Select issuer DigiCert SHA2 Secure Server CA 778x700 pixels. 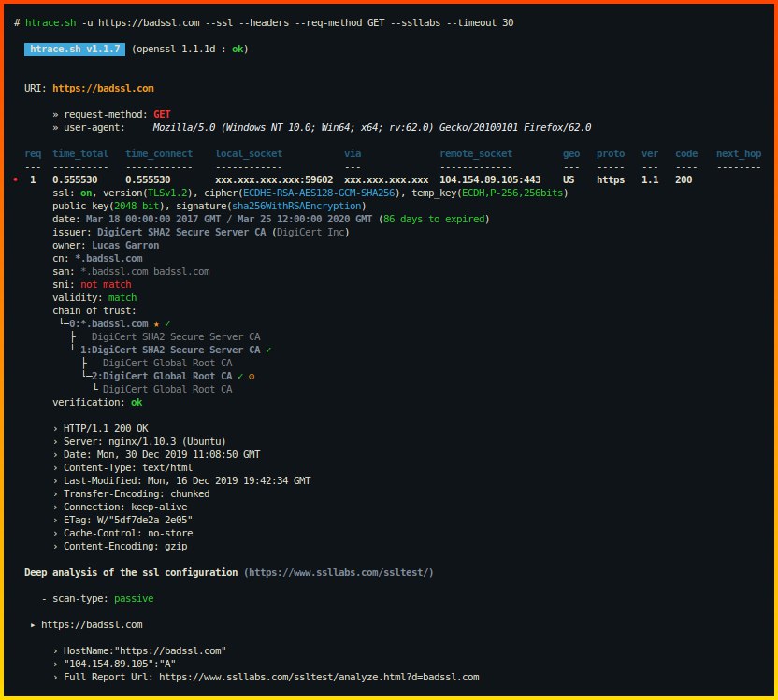[181, 232]
